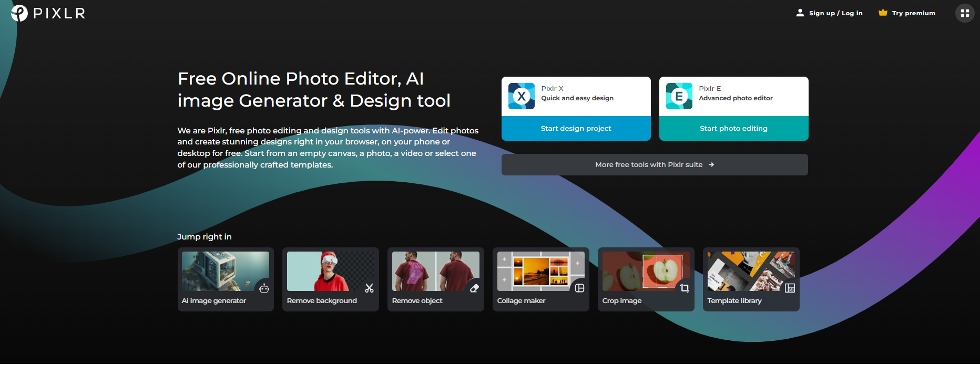Click the arrow on More free tools

(711, 165)
